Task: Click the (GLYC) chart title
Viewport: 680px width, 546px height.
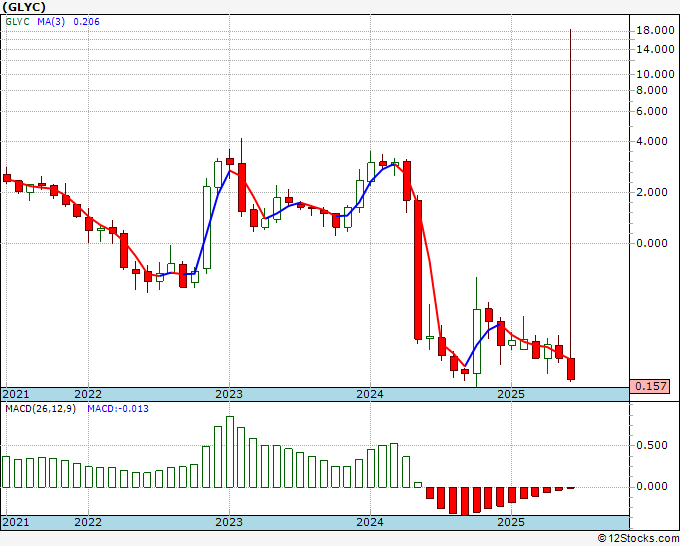Action: coord(24,7)
